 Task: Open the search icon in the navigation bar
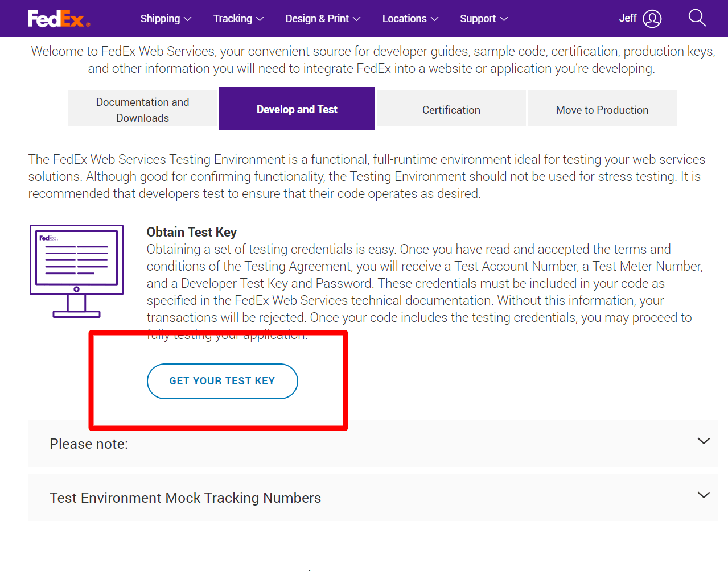(697, 18)
